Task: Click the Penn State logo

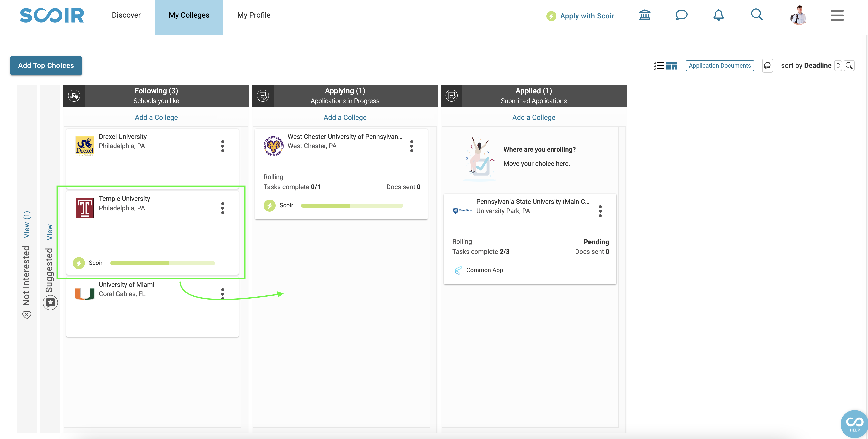Action: tap(462, 211)
